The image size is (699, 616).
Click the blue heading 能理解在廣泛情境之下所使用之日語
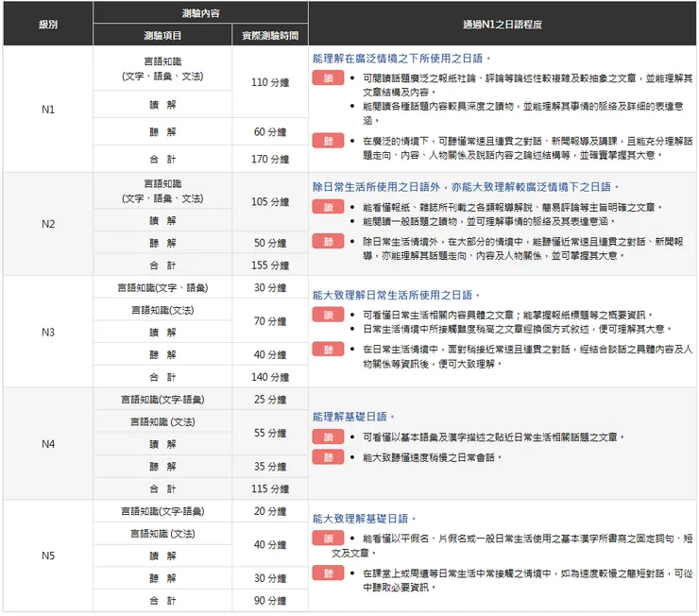click(x=401, y=59)
